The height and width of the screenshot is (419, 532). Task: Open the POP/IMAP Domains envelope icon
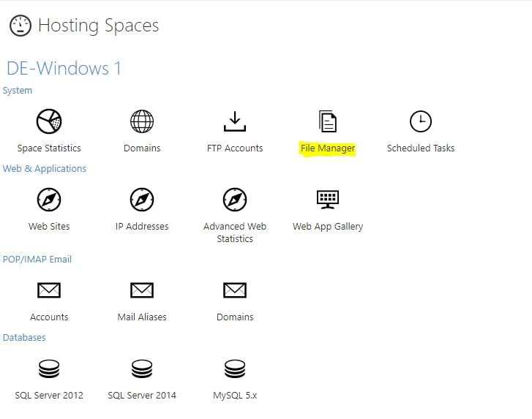(235, 290)
